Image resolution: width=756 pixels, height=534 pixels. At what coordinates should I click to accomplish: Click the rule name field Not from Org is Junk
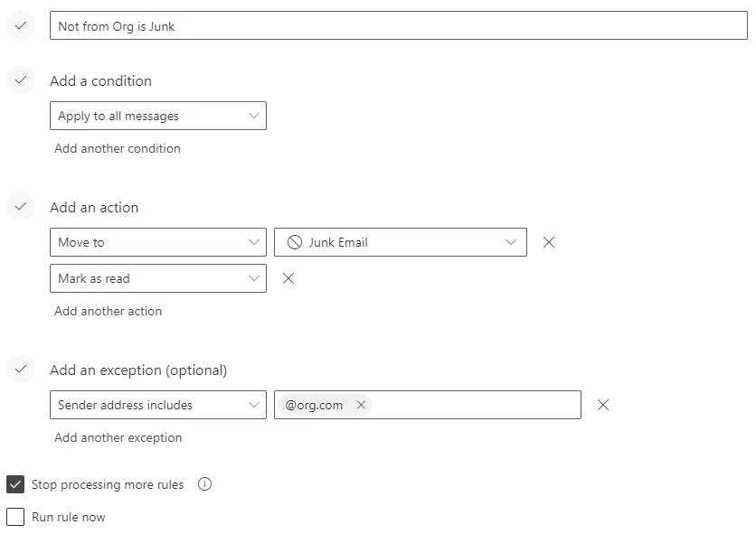coord(398,26)
